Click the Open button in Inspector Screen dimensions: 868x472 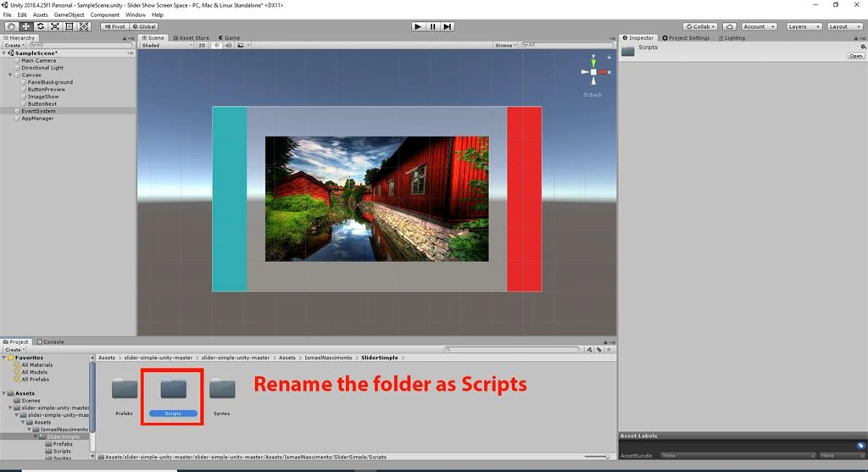click(x=855, y=56)
